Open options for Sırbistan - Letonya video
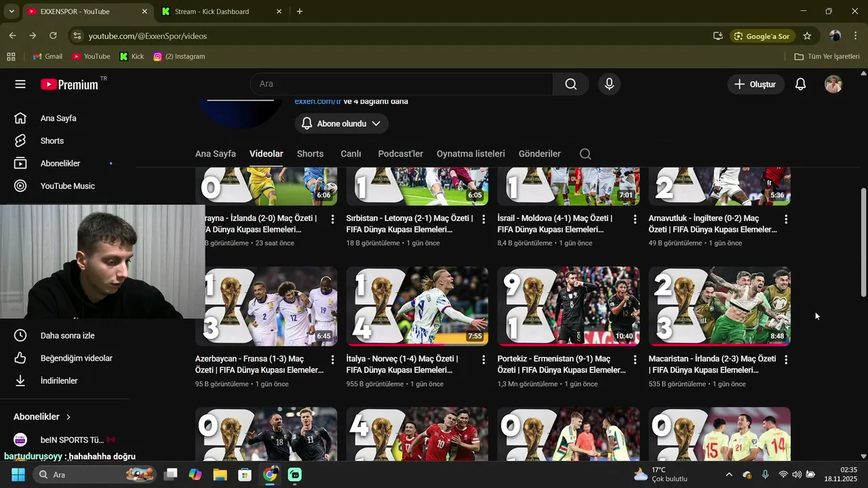 (484, 219)
